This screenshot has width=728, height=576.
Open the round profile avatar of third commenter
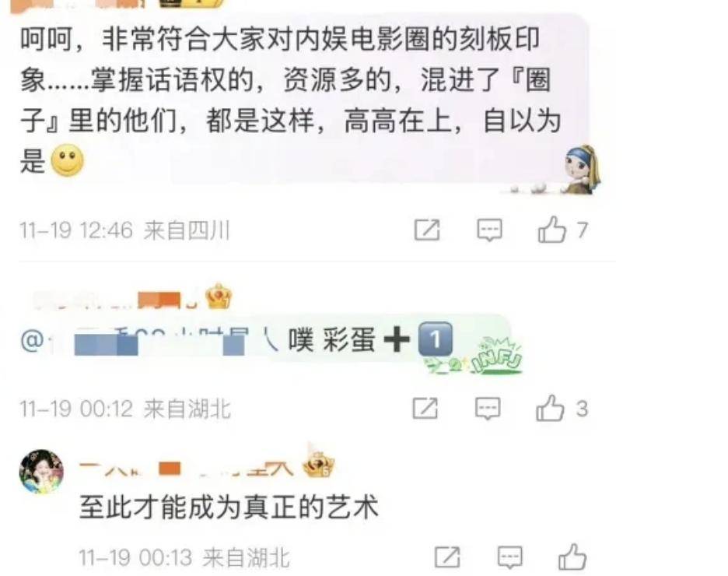coord(41,472)
